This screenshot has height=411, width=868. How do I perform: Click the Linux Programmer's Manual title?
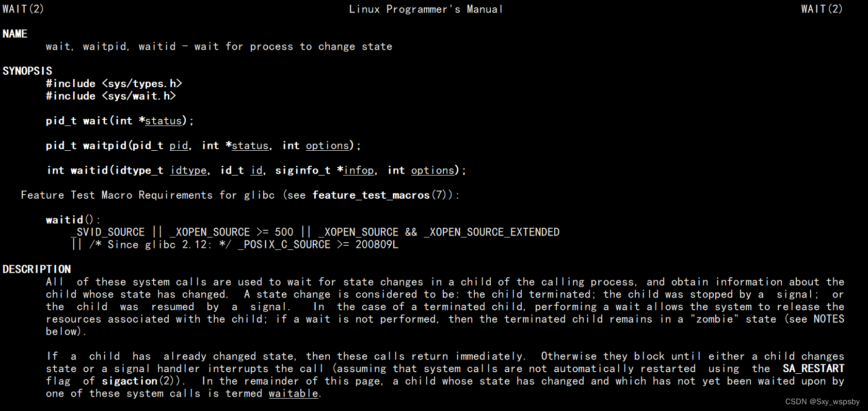pyautogui.click(x=426, y=9)
